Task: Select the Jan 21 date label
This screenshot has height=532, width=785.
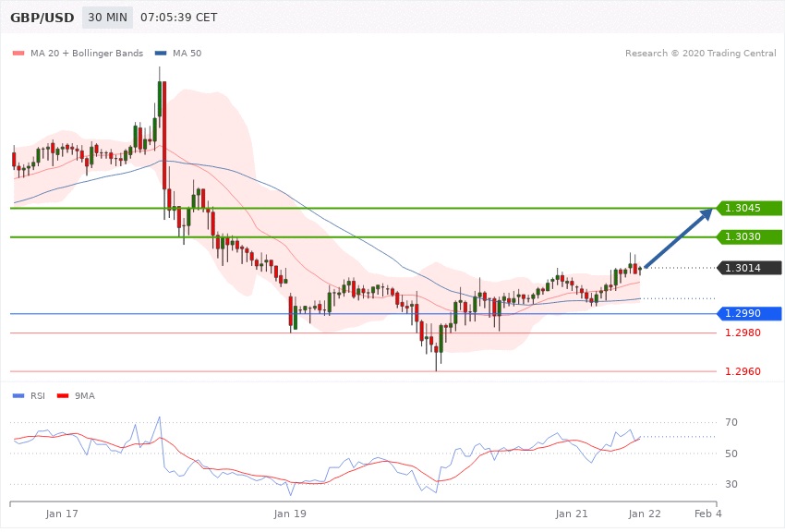Action: click(572, 513)
